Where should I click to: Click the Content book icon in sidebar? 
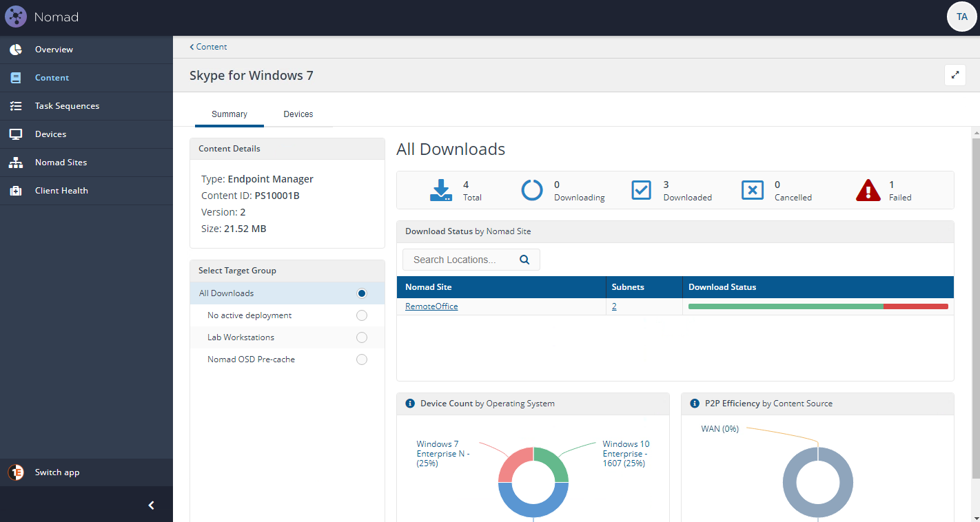[16, 78]
